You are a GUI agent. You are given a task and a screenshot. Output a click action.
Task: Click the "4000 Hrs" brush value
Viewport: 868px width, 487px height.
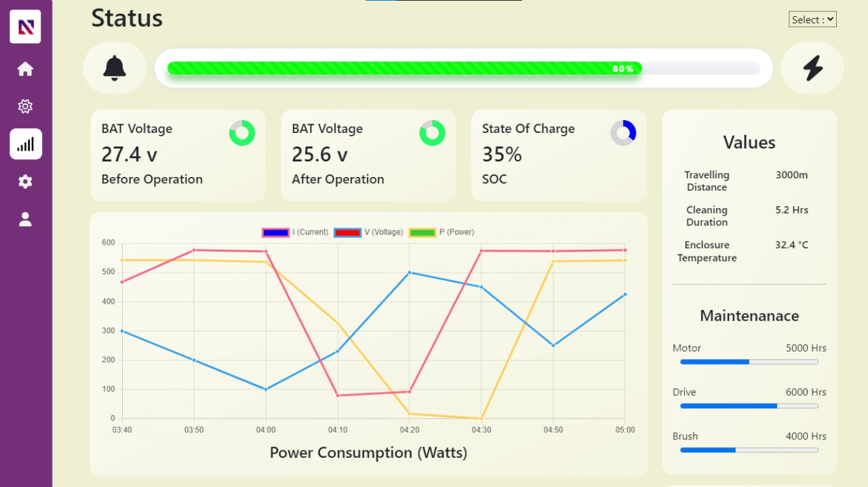point(806,436)
